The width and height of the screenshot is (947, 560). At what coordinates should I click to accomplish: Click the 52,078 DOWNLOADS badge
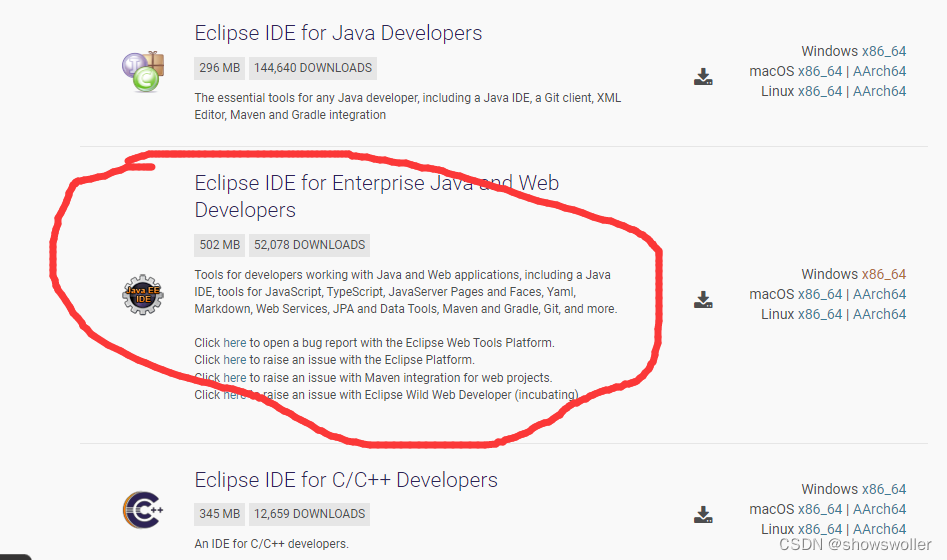[x=309, y=245]
